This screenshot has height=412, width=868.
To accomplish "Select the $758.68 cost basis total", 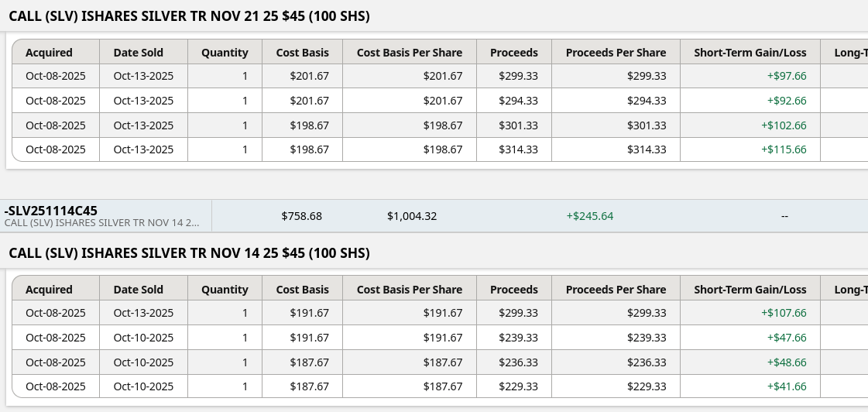I will pyautogui.click(x=301, y=216).
